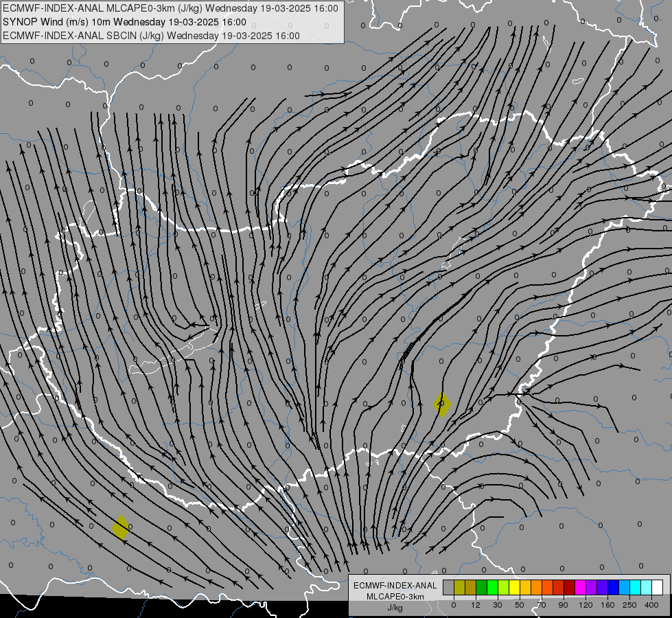
Task: Pick the magenta legend swatch
Action: coord(580,587)
